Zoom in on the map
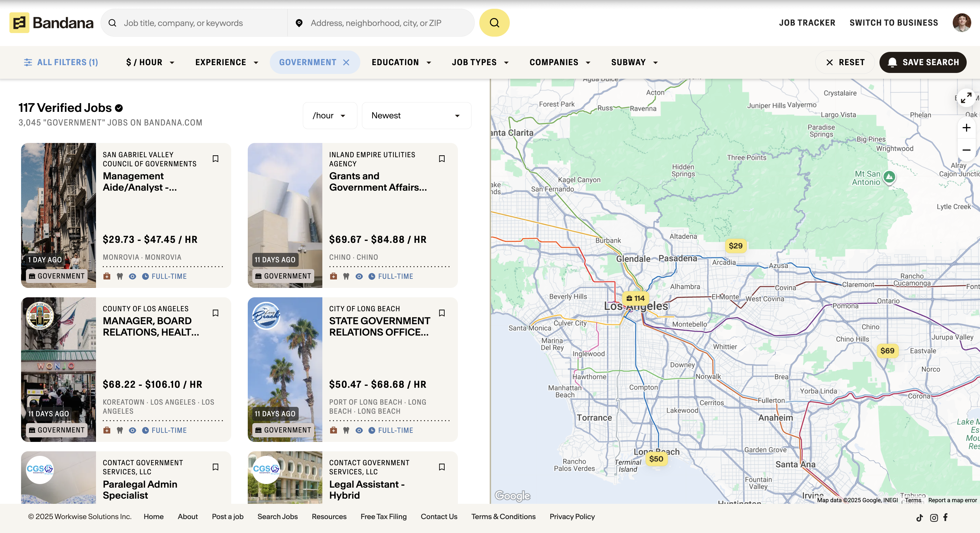 [x=966, y=128]
